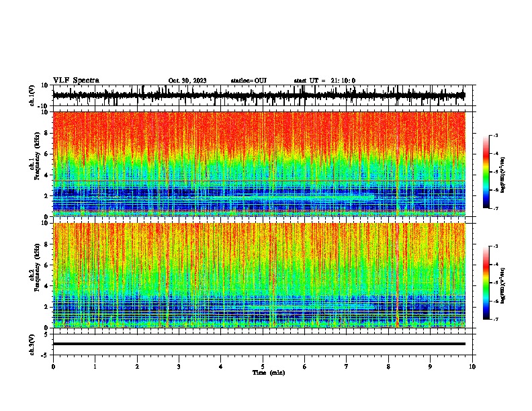532x411 pixels.
Task: Click the "ch.3(V)" axis label
Action: (32, 345)
